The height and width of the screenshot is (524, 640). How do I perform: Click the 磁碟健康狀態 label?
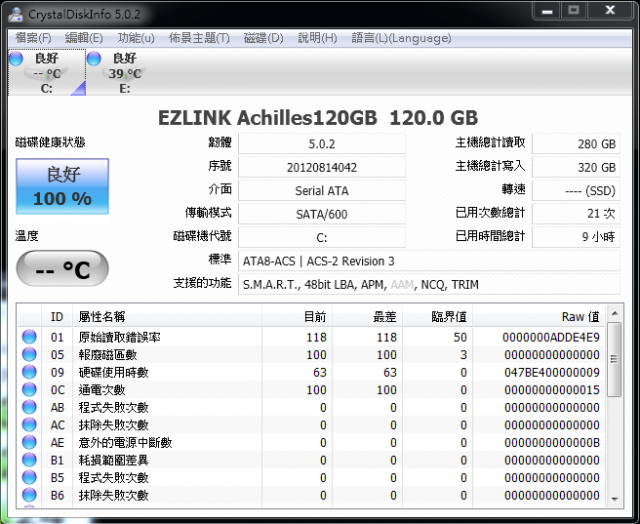[50, 142]
